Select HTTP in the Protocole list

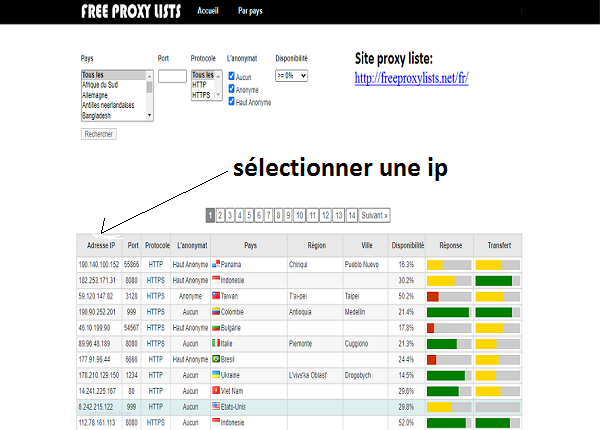203,85
